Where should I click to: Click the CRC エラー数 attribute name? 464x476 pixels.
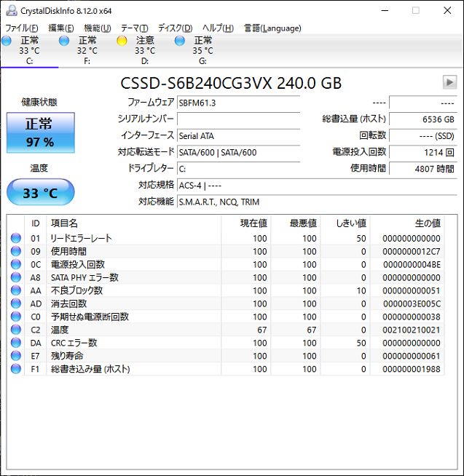[x=74, y=343]
